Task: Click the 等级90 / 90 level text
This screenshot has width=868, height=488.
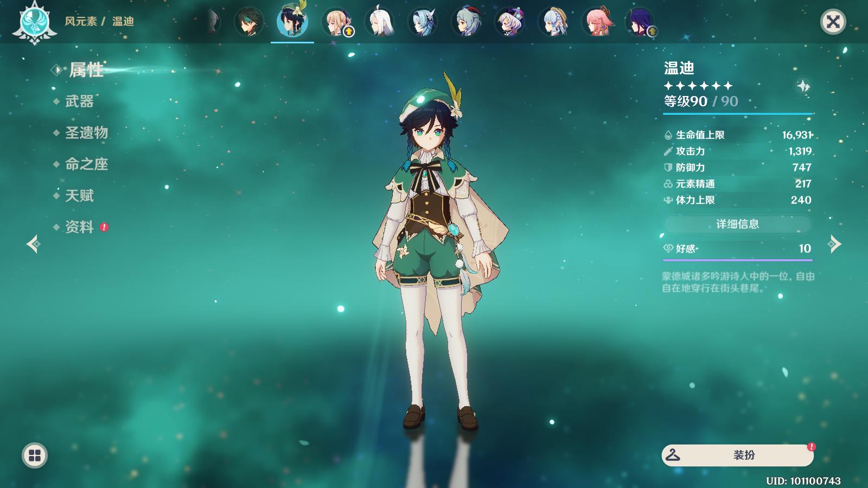Action: [x=701, y=101]
